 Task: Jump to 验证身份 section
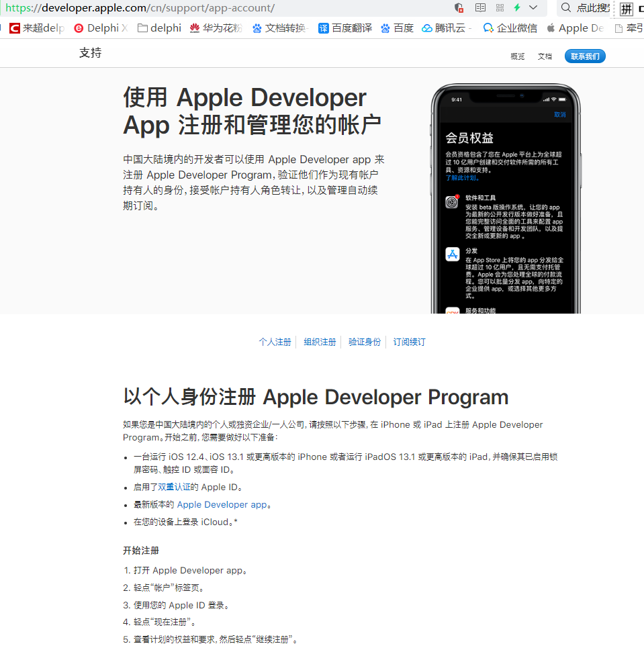click(x=364, y=342)
